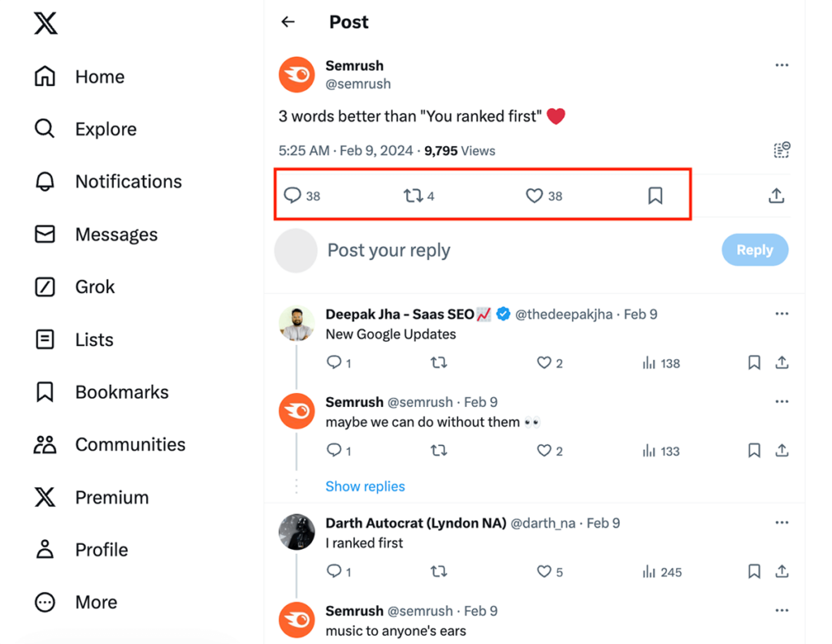Expand the Show replies link

pyautogui.click(x=365, y=486)
